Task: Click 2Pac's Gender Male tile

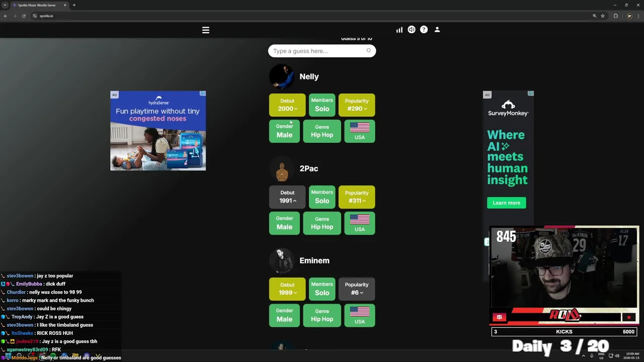Action: tap(284, 223)
